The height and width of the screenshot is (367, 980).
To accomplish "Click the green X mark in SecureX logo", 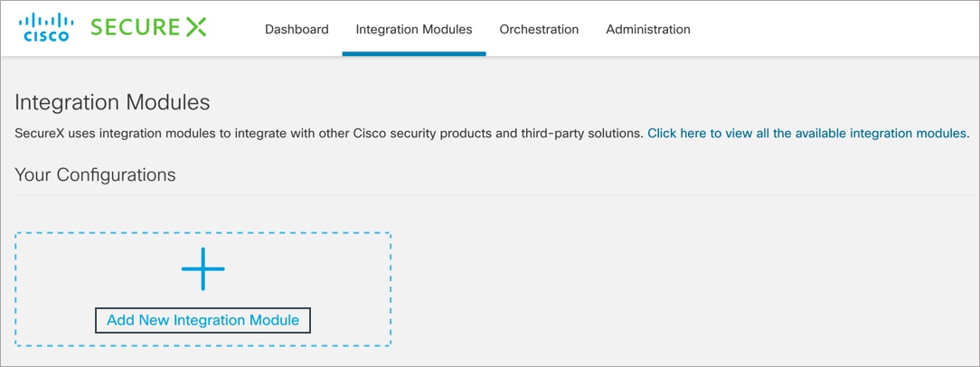I will tap(194, 27).
